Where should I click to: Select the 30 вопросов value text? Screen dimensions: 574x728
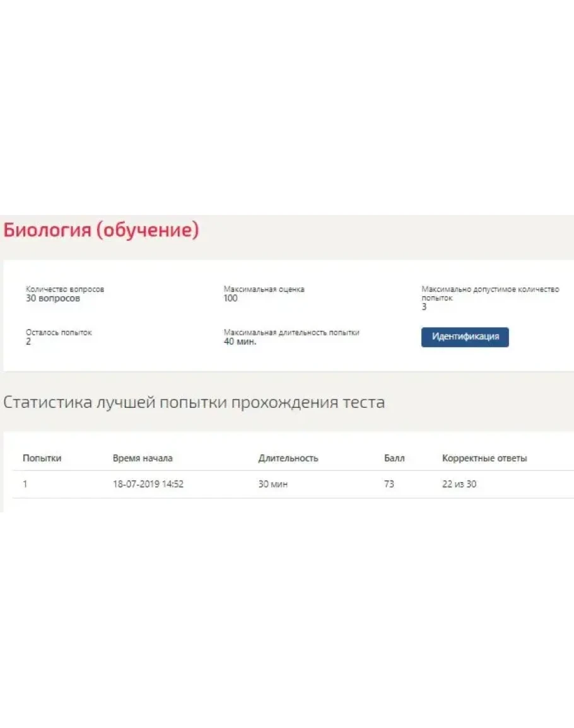(x=53, y=299)
